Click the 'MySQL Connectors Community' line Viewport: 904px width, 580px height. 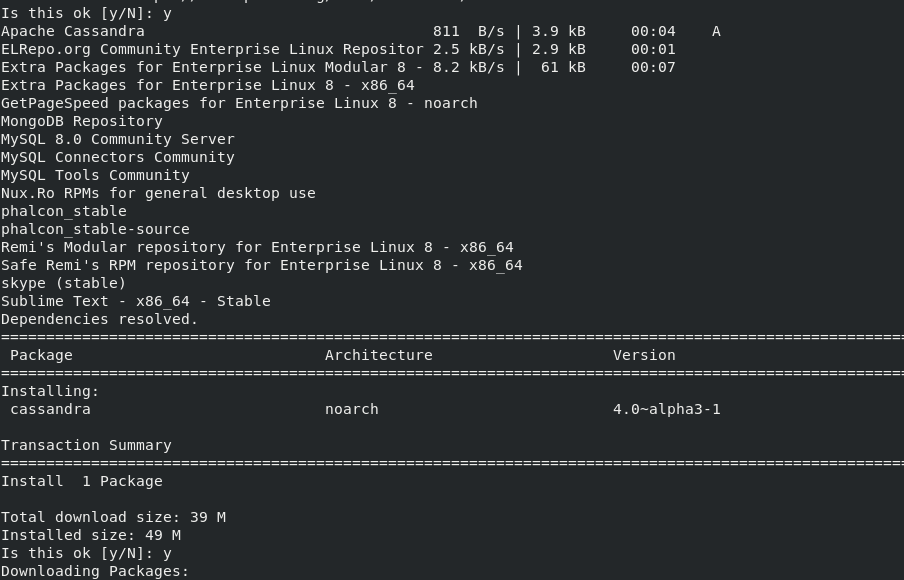click(118, 157)
